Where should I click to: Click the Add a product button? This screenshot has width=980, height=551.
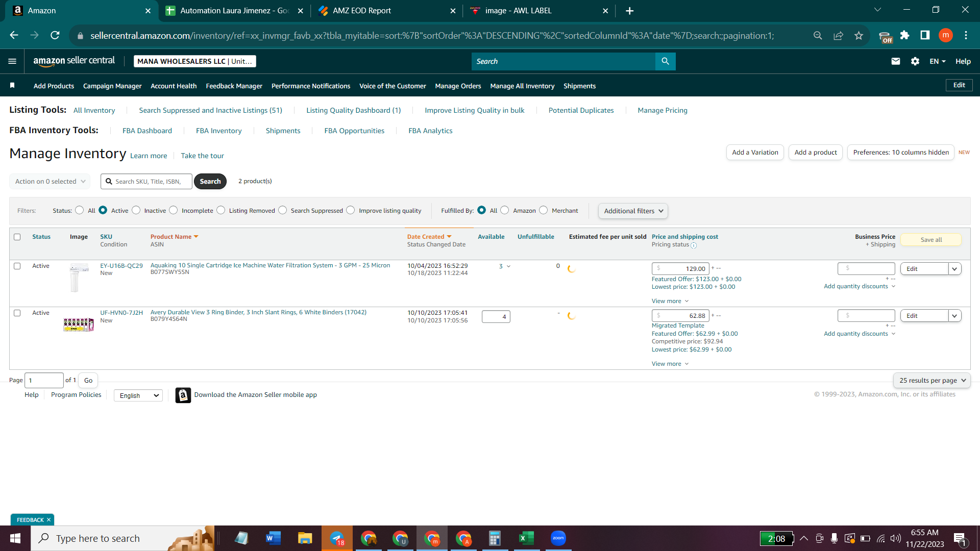click(x=816, y=152)
